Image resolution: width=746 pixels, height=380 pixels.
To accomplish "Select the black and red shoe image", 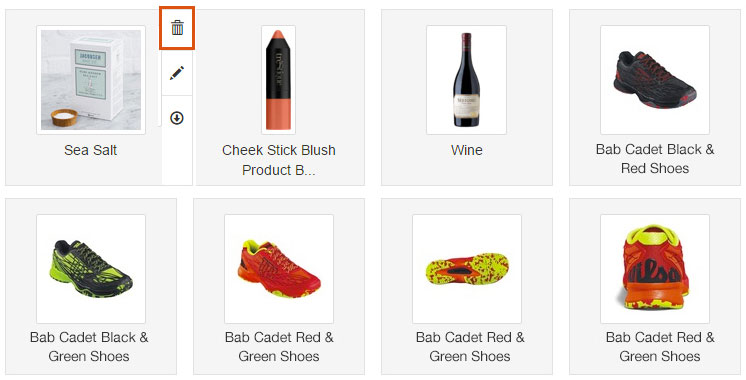I will click(x=655, y=80).
